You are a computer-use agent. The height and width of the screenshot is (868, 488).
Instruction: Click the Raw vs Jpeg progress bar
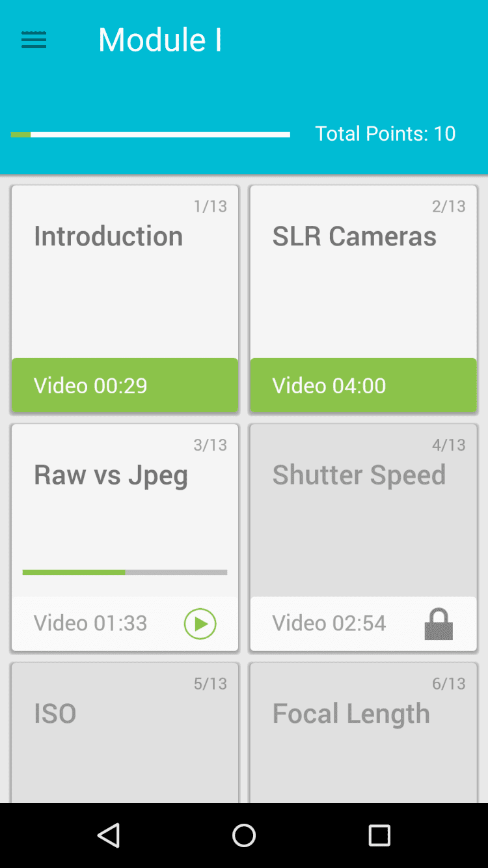click(x=124, y=572)
